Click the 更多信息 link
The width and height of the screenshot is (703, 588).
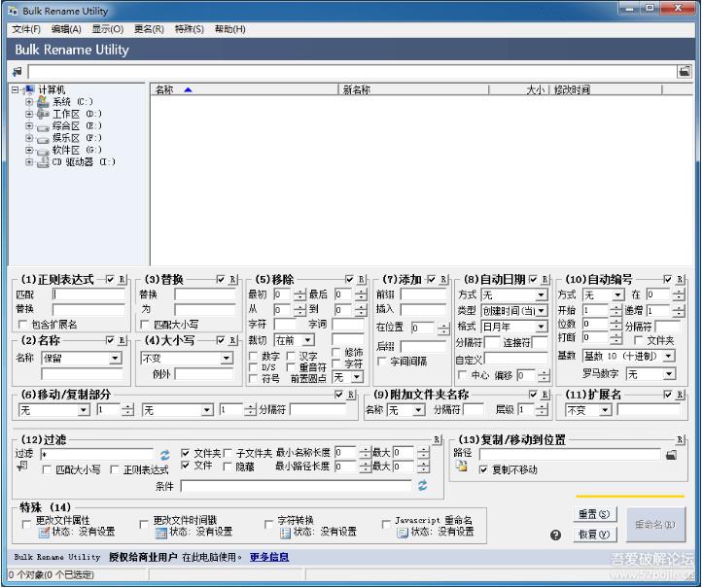(269, 557)
